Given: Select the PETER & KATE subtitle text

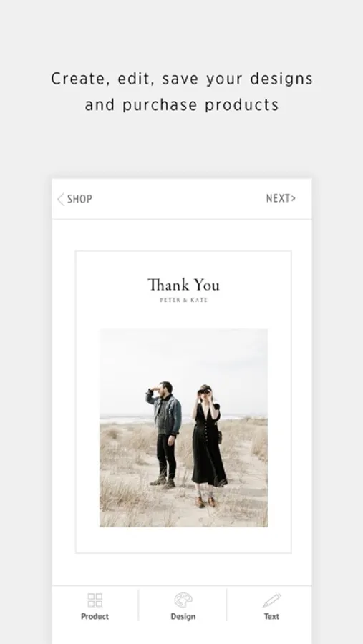Looking at the screenshot, I should click(184, 301).
